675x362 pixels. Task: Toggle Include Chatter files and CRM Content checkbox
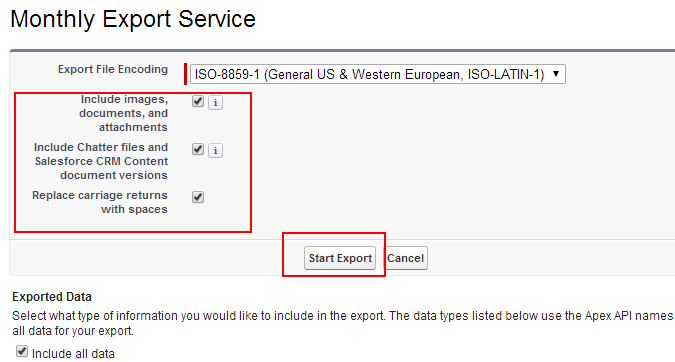pyautogui.click(x=198, y=149)
